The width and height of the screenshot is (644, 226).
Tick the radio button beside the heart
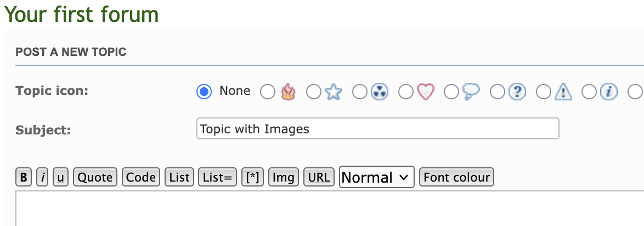(x=406, y=92)
